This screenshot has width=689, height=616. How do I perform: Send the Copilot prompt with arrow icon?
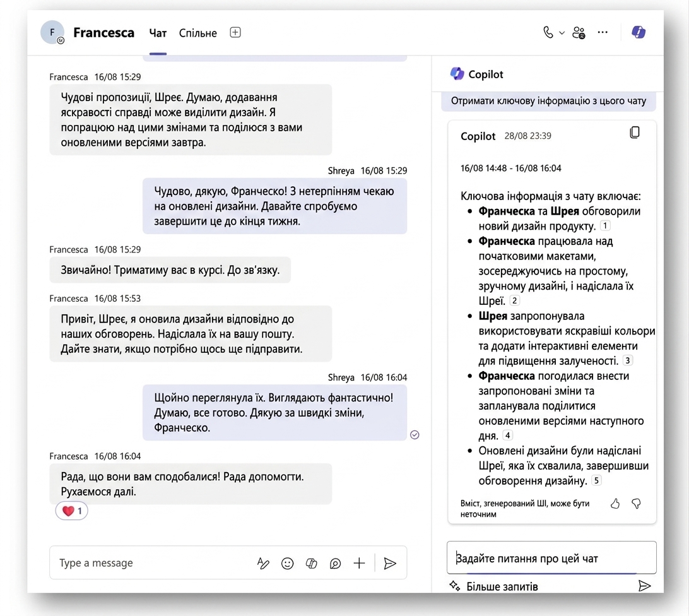point(644,586)
